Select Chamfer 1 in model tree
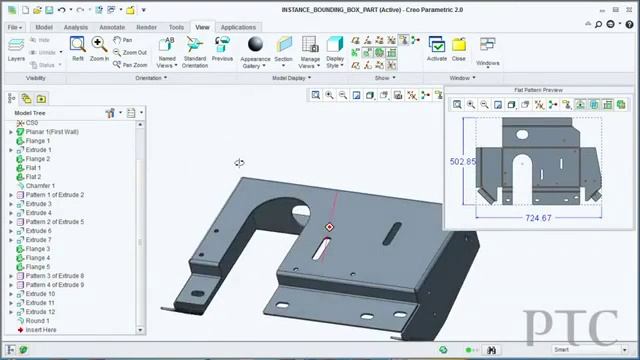The width and height of the screenshot is (640, 360). pos(40,186)
